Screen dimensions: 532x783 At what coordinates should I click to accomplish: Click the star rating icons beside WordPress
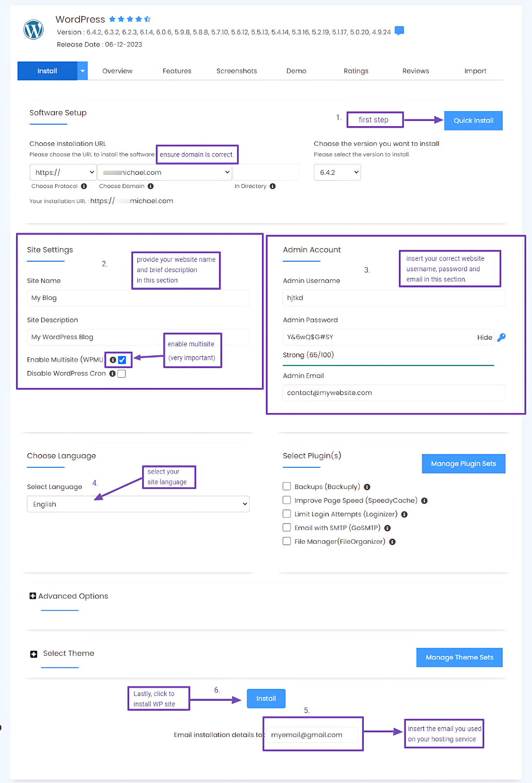130,19
